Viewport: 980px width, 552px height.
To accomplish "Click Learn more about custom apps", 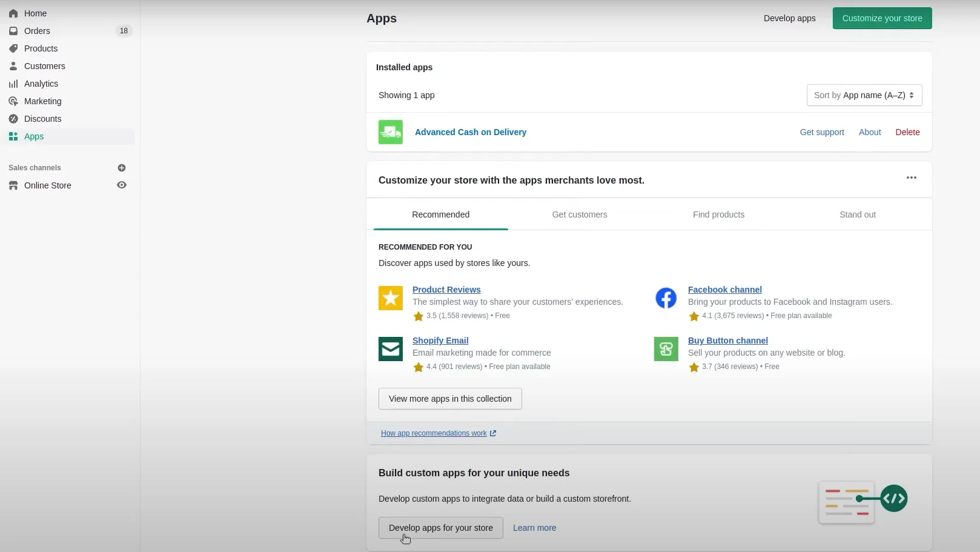I will [534, 528].
